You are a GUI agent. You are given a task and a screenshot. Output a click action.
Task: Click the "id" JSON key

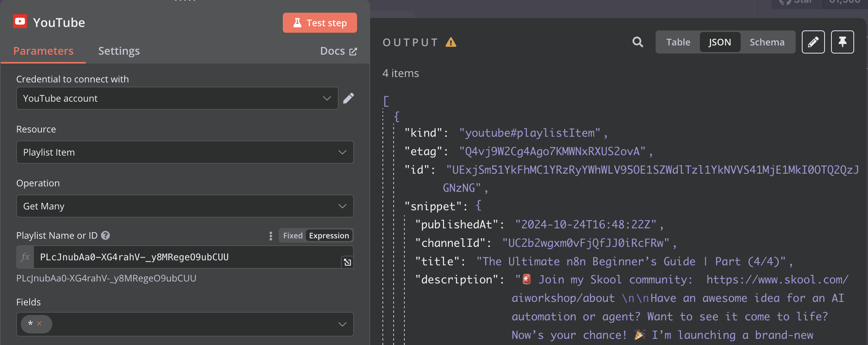tap(417, 170)
